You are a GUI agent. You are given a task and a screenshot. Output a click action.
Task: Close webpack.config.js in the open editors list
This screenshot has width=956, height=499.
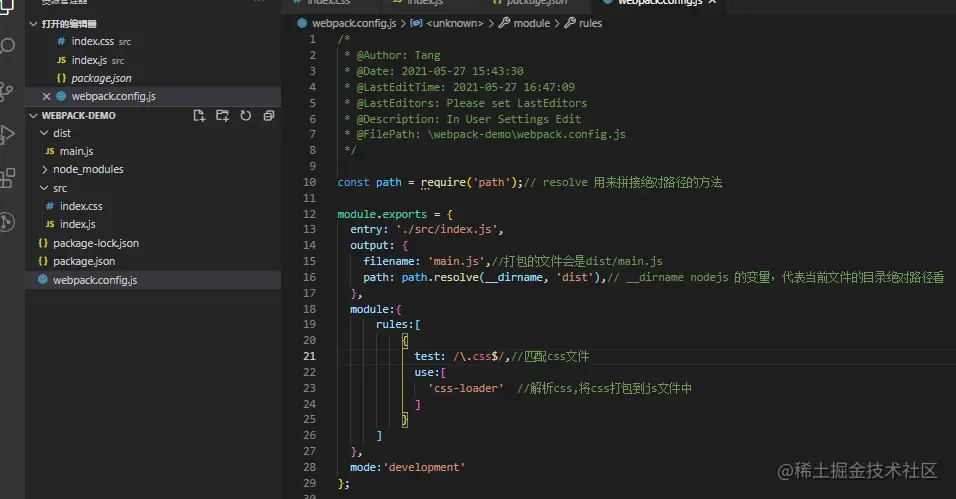click(x=46, y=96)
